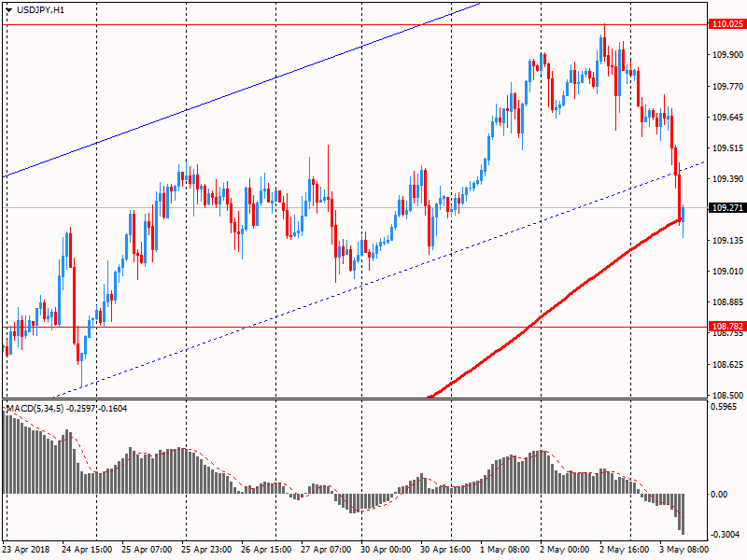This screenshot has width=747, height=560.
Task: Click the 2 May 16:00 time label
Action: pos(624,550)
